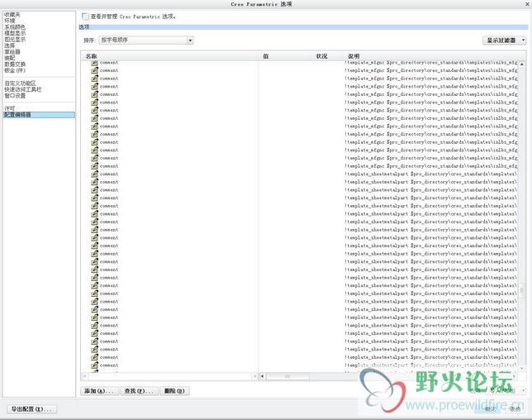Go to 模型显示 options

pos(15,33)
